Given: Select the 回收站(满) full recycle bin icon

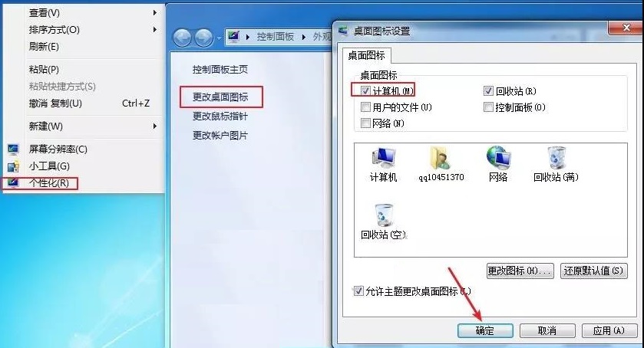Looking at the screenshot, I should point(556,158).
